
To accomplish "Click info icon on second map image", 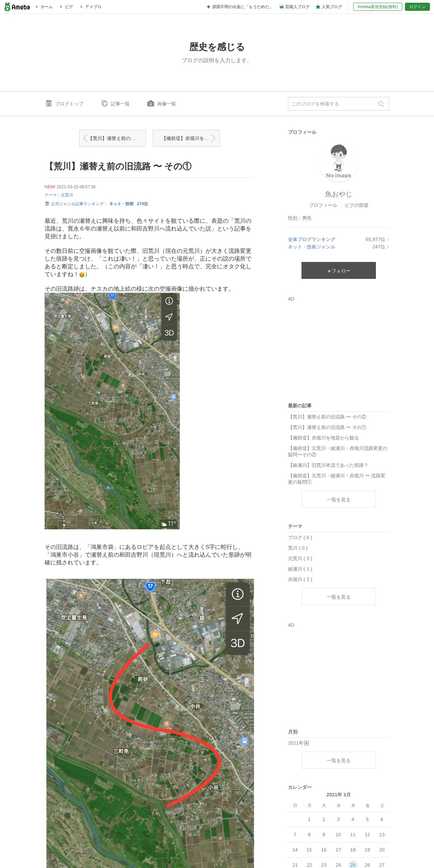I will click(238, 594).
